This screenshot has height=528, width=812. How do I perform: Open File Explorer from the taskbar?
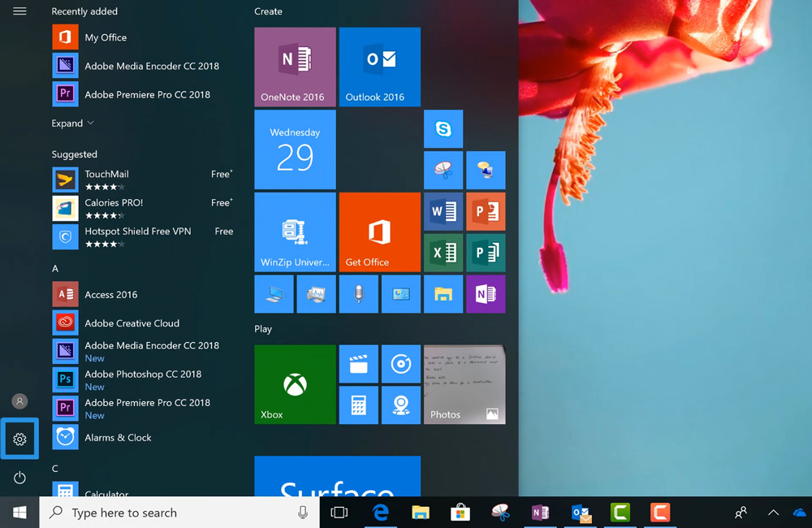421,513
